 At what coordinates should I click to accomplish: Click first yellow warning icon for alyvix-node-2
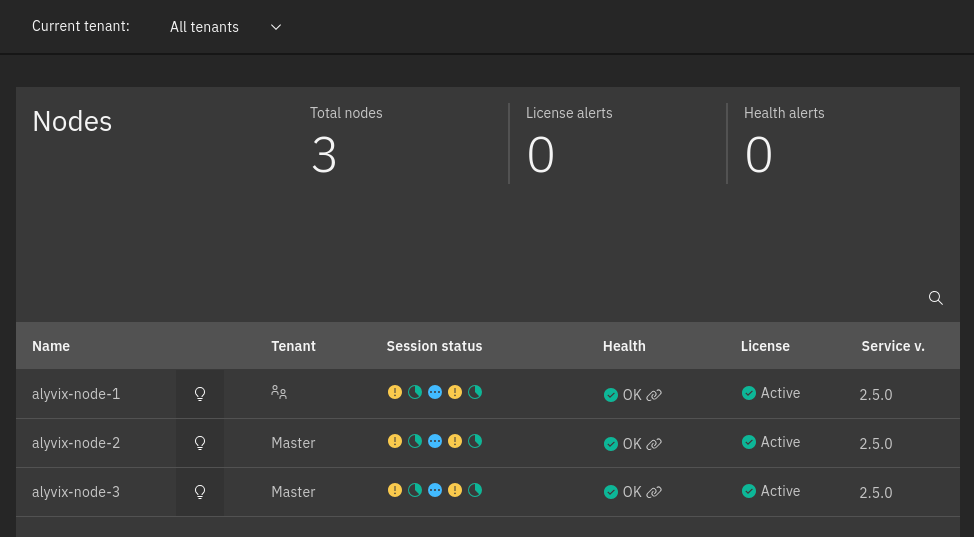coord(395,441)
